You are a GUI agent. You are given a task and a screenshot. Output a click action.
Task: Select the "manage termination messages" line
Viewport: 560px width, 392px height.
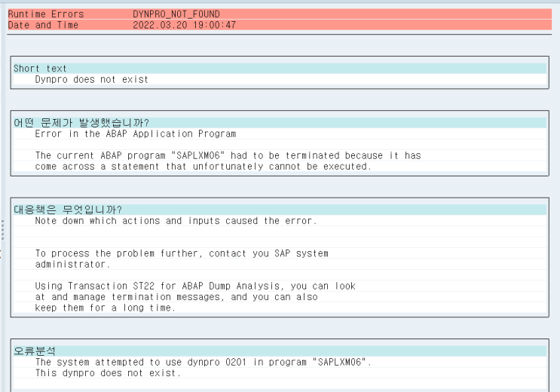click(176, 297)
